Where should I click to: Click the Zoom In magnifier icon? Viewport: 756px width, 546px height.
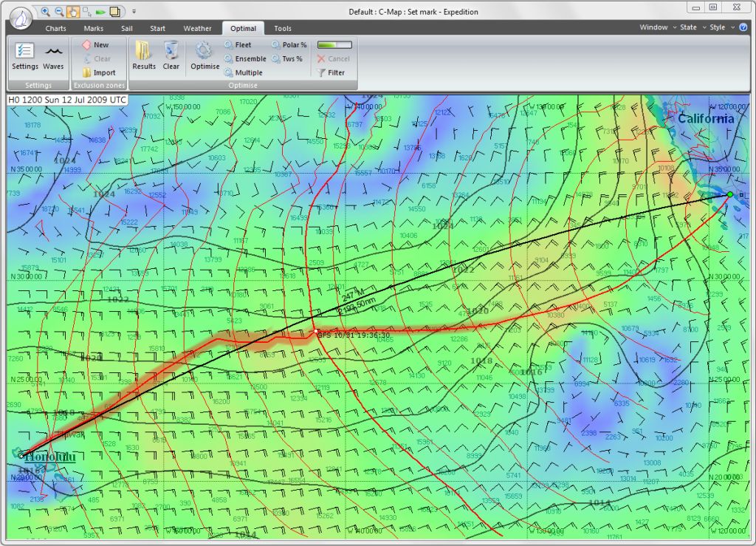pyautogui.click(x=45, y=12)
